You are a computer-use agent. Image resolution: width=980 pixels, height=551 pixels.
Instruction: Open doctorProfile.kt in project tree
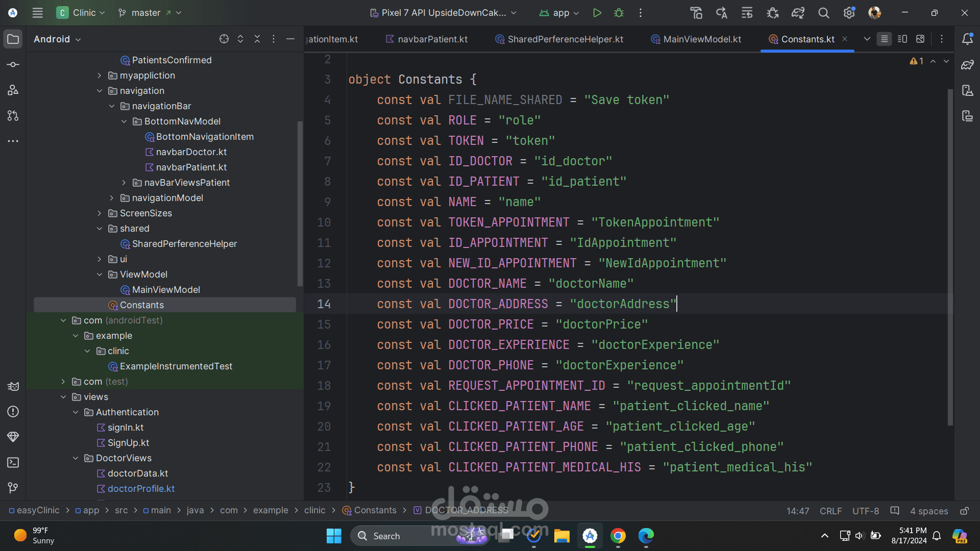coord(141,489)
